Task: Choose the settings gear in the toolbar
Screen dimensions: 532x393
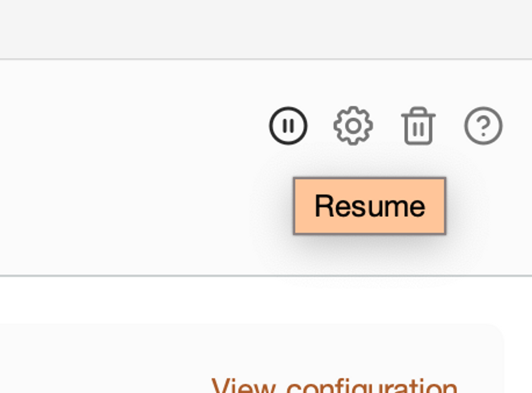Action: click(x=353, y=126)
